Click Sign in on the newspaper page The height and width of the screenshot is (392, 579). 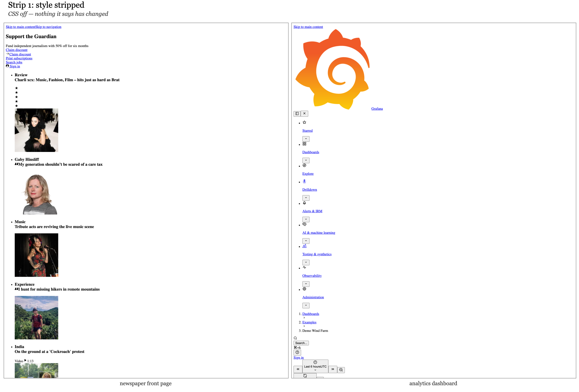tap(15, 66)
